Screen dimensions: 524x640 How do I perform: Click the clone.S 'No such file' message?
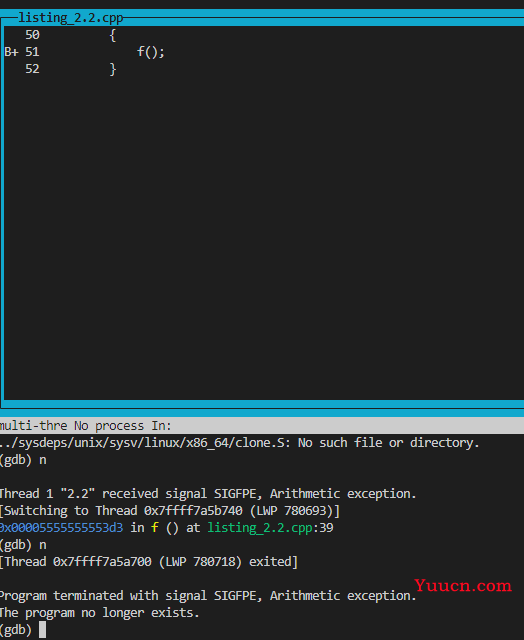coord(240,443)
